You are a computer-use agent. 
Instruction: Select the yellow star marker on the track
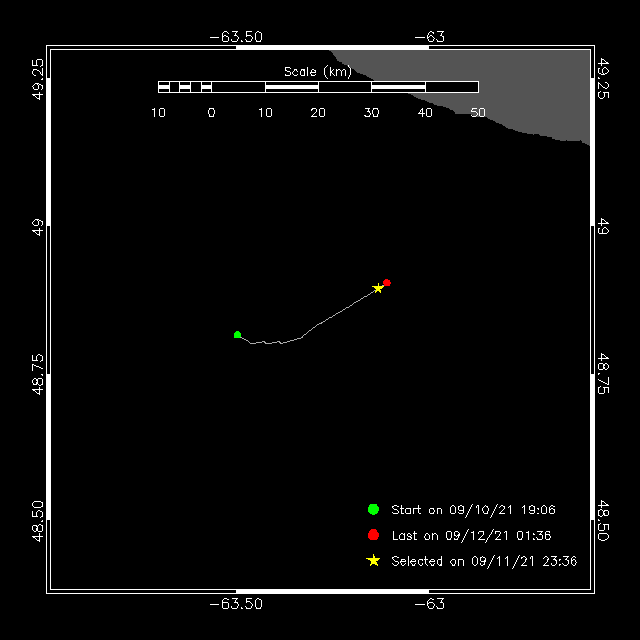click(378, 288)
